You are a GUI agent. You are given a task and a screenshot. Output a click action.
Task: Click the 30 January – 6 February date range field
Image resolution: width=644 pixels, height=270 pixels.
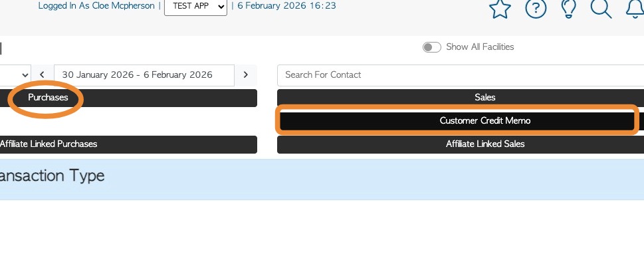pos(144,75)
